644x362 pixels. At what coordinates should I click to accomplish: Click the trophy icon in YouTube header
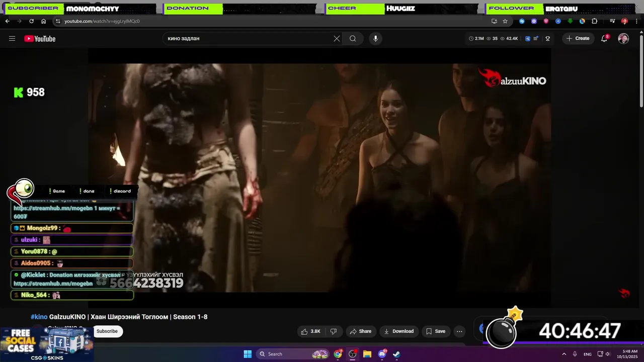pos(548,39)
